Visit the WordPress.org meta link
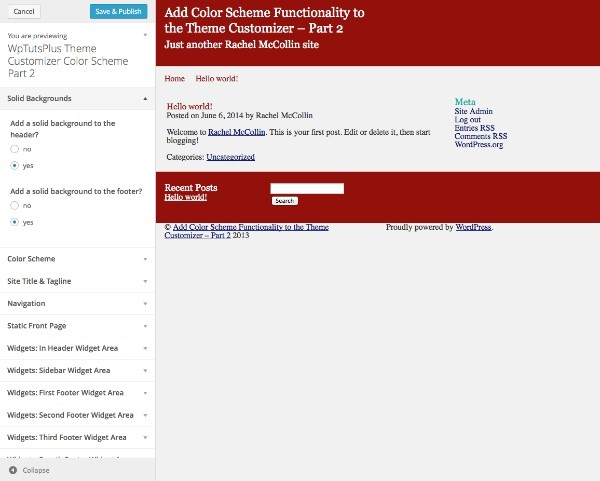600x481 pixels. (479, 144)
